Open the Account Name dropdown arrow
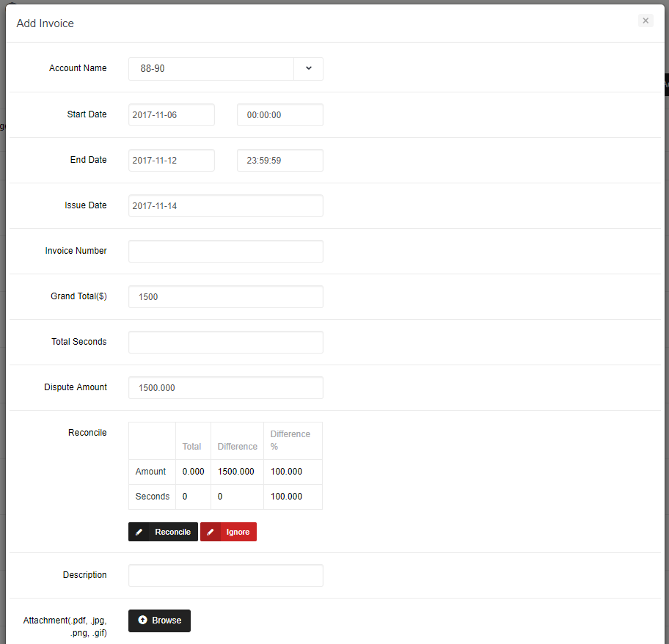This screenshot has height=644, width=669. [308, 68]
